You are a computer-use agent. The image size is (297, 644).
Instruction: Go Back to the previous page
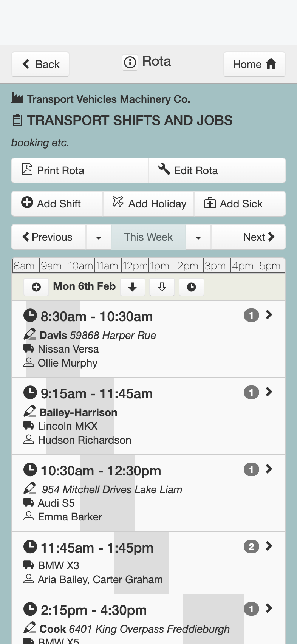[x=40, y=64]
